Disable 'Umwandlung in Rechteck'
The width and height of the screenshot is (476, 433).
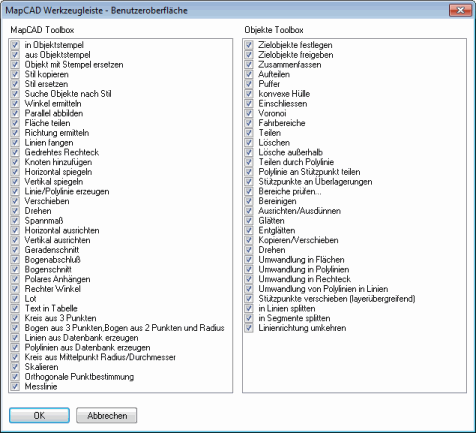pos(249,279)
